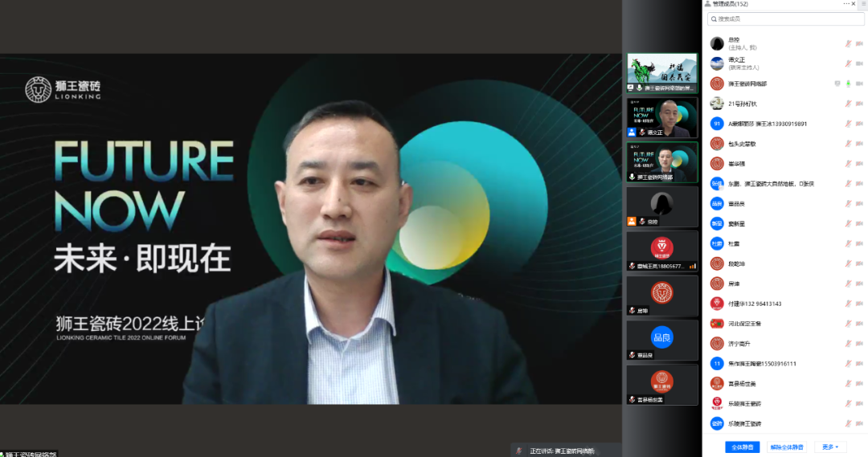Open the three-dot menu in the members panel header
Image resolution: width=868 pixels, height=457 pixels.
tap(846, 4)
